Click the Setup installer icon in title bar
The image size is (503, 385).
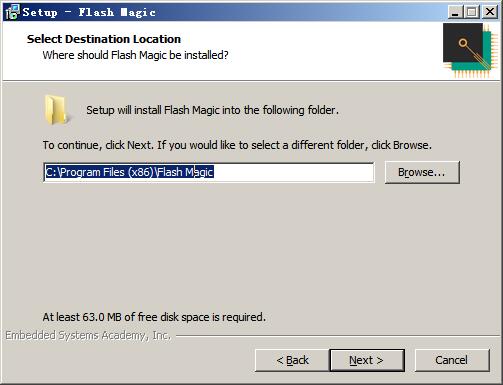point(12,12)
